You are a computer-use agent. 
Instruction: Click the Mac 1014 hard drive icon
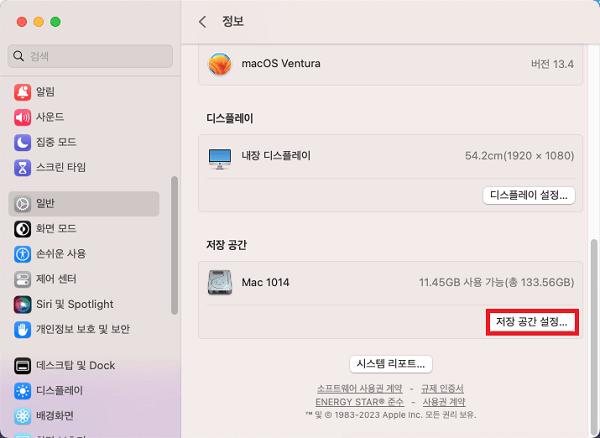tap(220, 282)
